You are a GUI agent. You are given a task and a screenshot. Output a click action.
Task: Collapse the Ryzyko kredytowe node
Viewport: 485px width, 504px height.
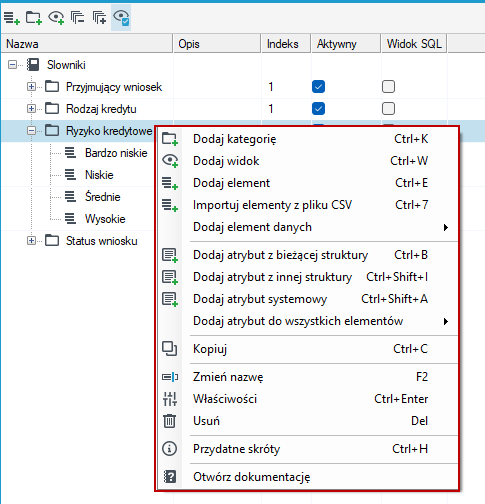[x=31, y=131]
